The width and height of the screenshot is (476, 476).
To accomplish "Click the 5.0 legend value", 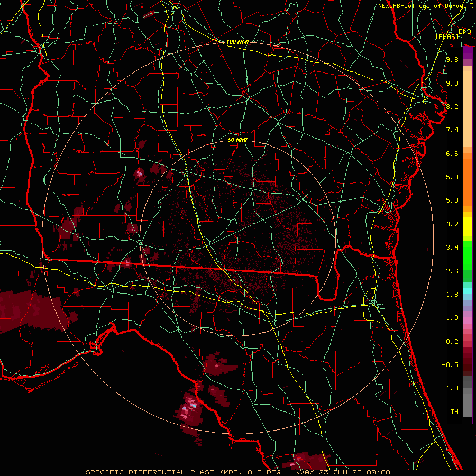I will tap(452, 200).
